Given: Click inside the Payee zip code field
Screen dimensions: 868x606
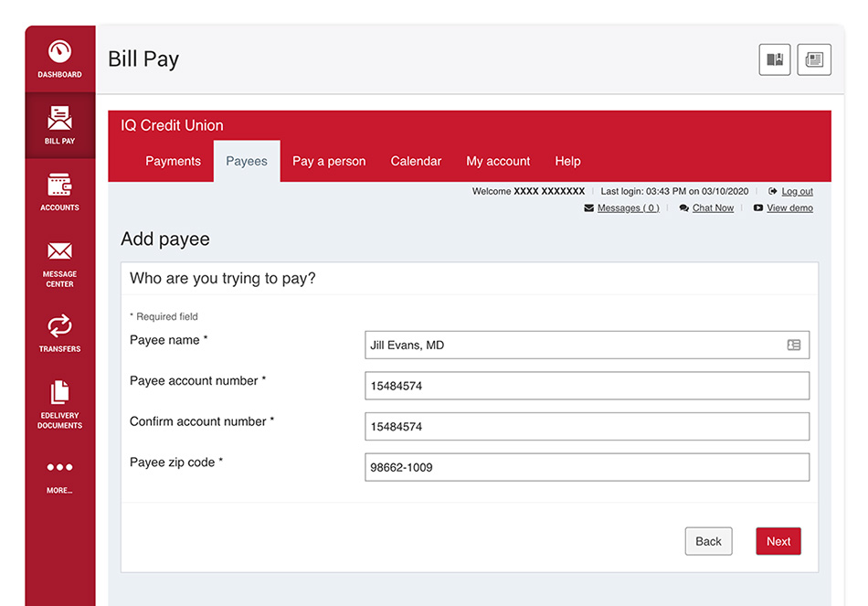Looking at the screenshot, I should 585,467.
